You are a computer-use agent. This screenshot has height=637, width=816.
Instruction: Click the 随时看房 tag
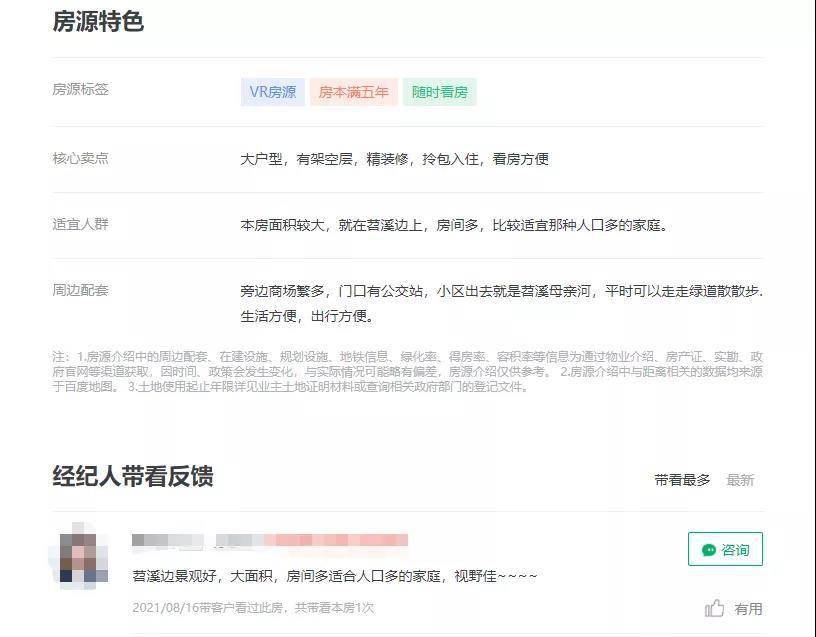click(440, 92)
